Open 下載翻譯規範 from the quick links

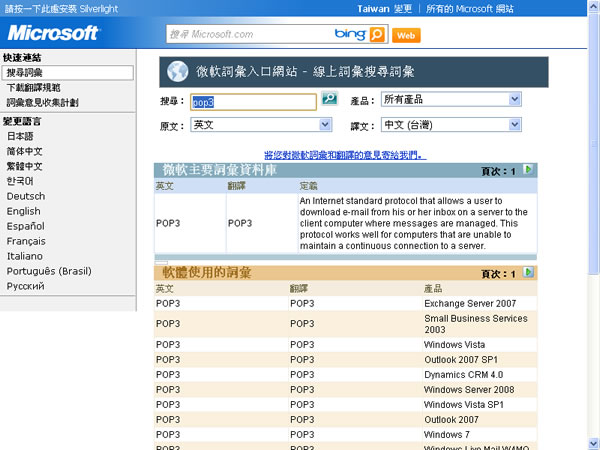pyautogui.click(x=33, y=88)
